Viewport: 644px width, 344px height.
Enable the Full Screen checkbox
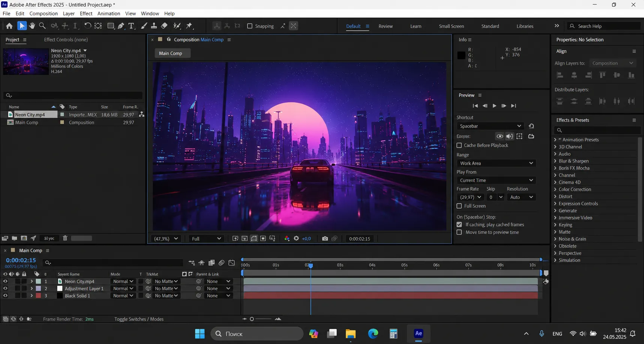(459, 206)
